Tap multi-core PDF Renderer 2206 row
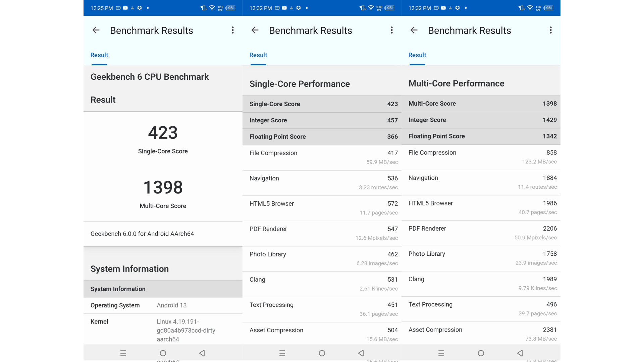Viewport: 644px width, 362px height. coord(481,233)
